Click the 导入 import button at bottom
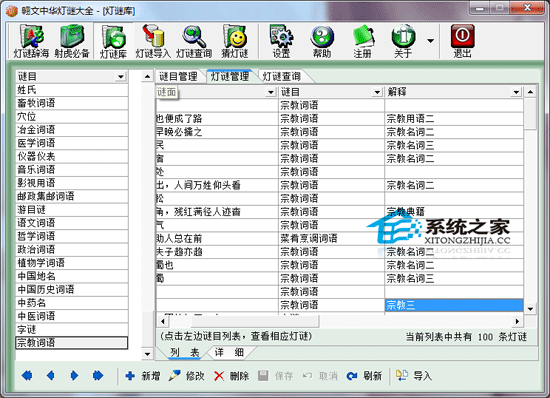 click(413, 376)
